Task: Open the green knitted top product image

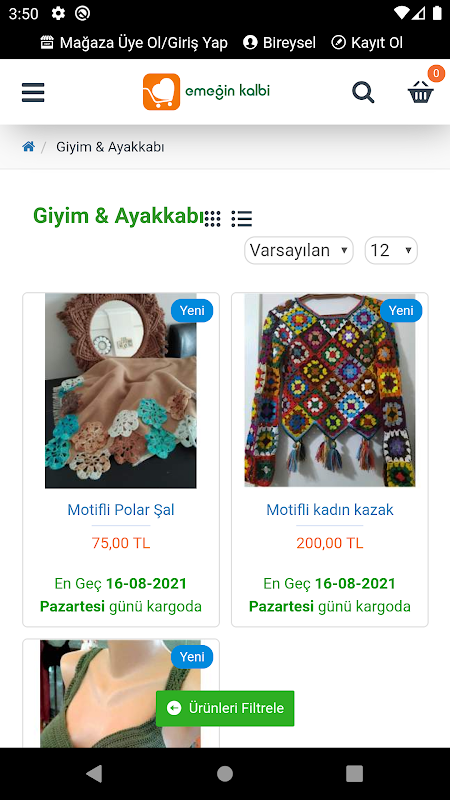Action: click(120, 694)
